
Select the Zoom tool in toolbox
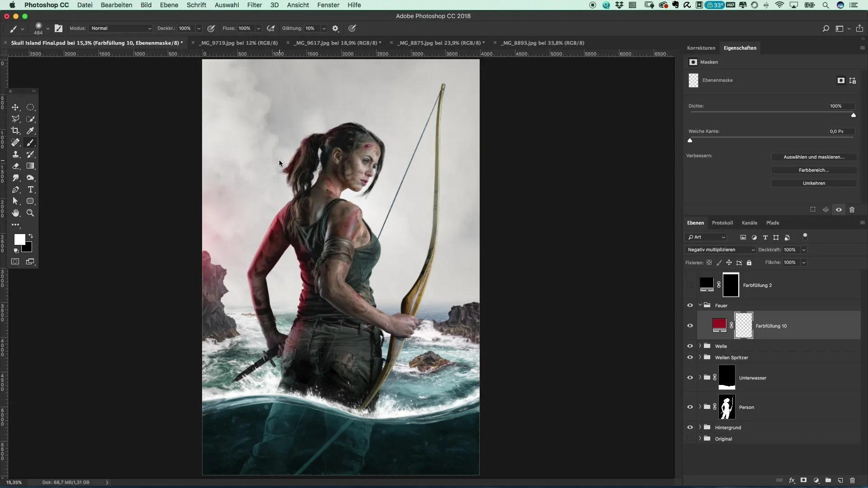click(30, 213)
